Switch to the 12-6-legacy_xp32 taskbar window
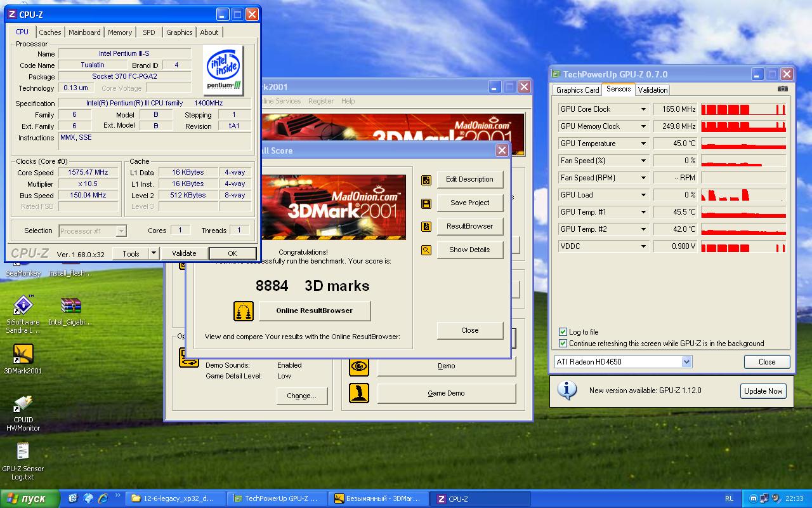Image resolution: width=812 pixels, height=508 pixels. [x=176, y=498]
